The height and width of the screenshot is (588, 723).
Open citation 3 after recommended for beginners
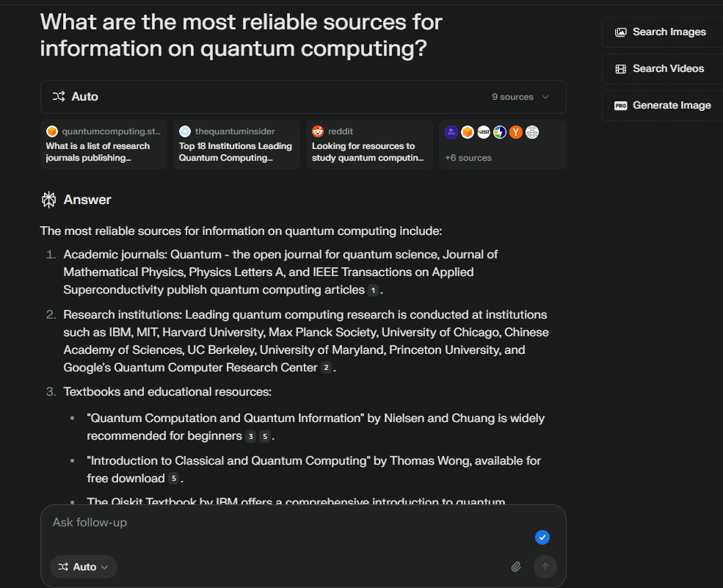250,436
